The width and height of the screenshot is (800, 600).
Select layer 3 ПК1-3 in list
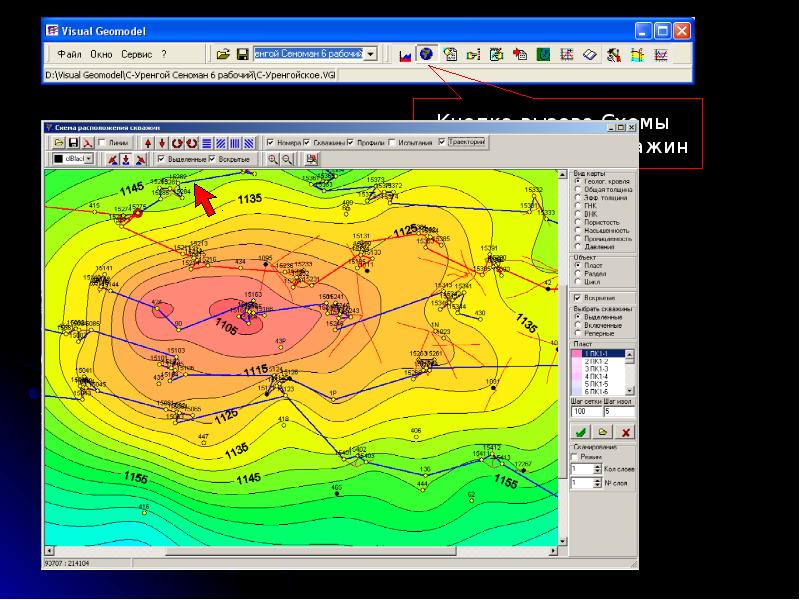(x=597, y=369)
